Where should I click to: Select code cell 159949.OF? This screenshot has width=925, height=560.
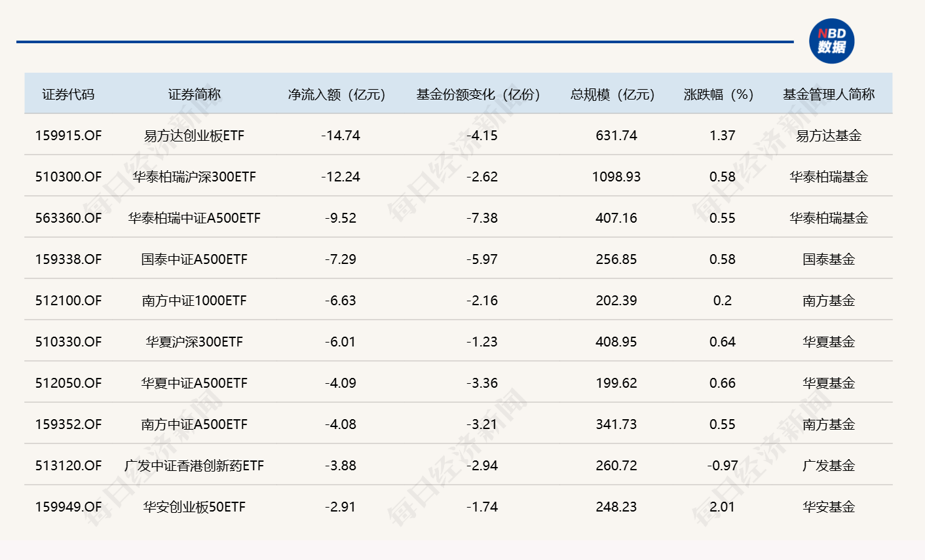[68, 507]
